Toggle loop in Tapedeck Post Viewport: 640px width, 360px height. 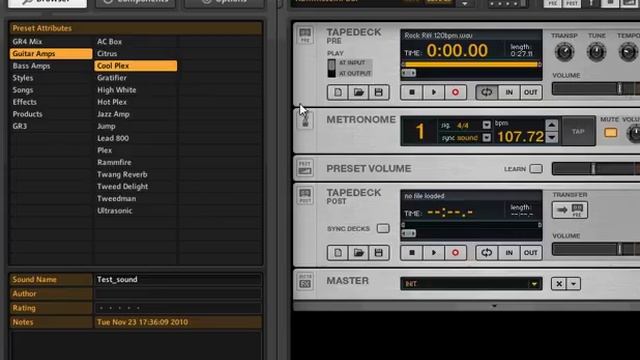(x=487, y=253)
